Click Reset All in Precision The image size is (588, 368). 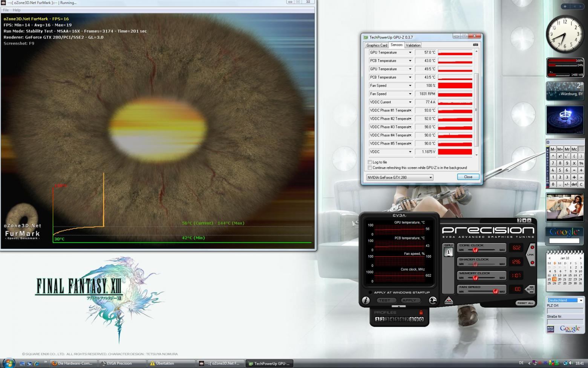(x=525, y=303)
